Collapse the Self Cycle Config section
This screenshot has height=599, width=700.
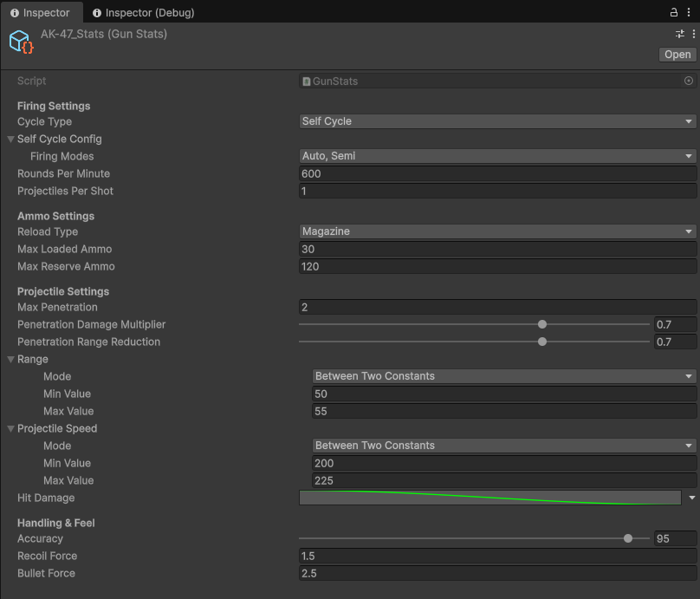(x=10, y=139)
